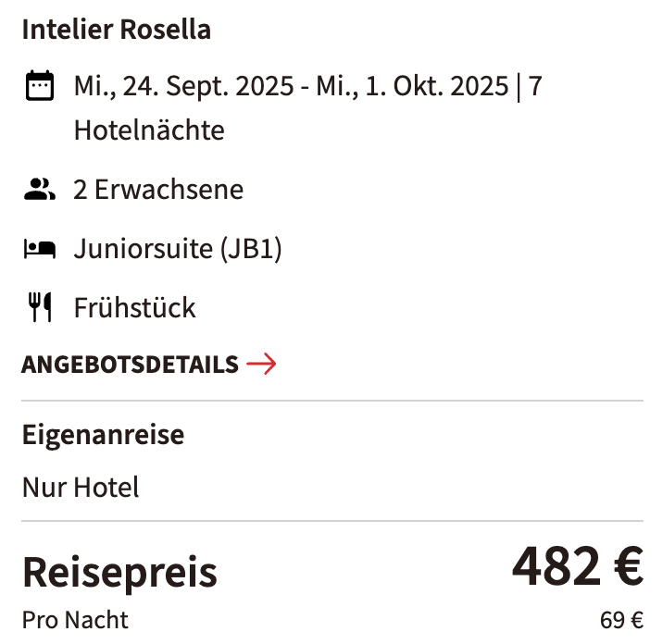Click the people icon next to 2 Erwachsene
The height and width of the screenshot is (644, 663).
tap(40, 189)
